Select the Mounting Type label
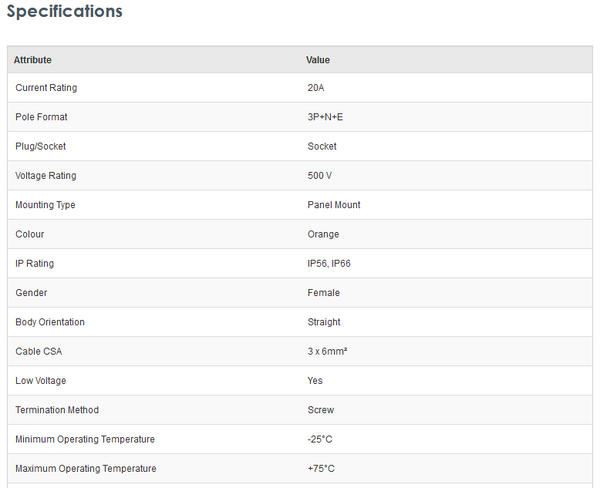The image size is (600, 488). 45,205
